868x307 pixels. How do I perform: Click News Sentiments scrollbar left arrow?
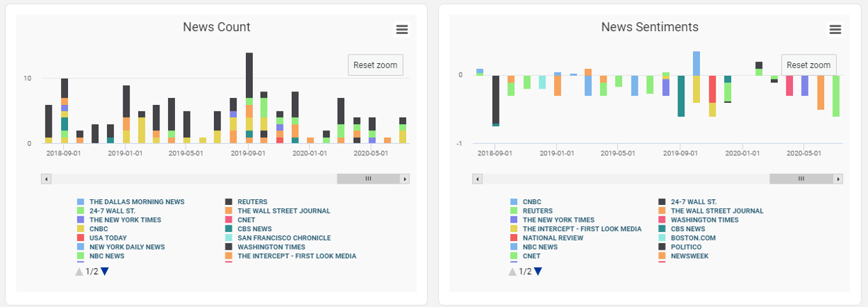479,179
